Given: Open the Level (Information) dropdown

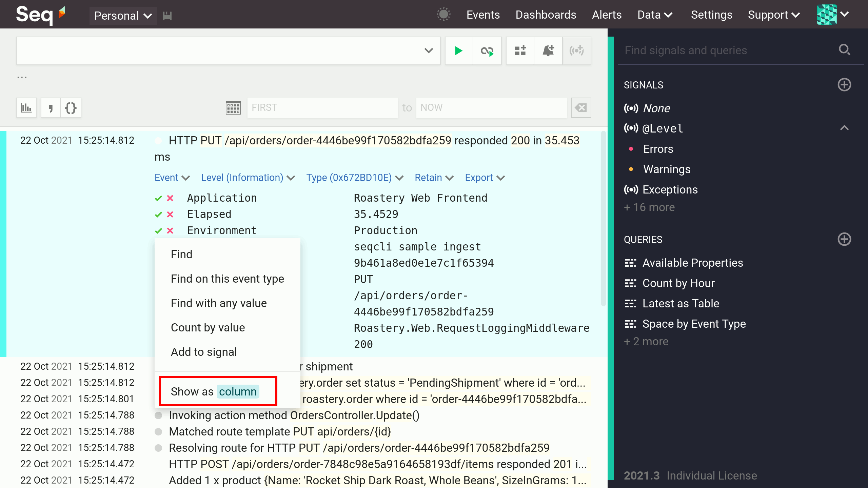Looking at the screenshot, I should tap(248, 178).
